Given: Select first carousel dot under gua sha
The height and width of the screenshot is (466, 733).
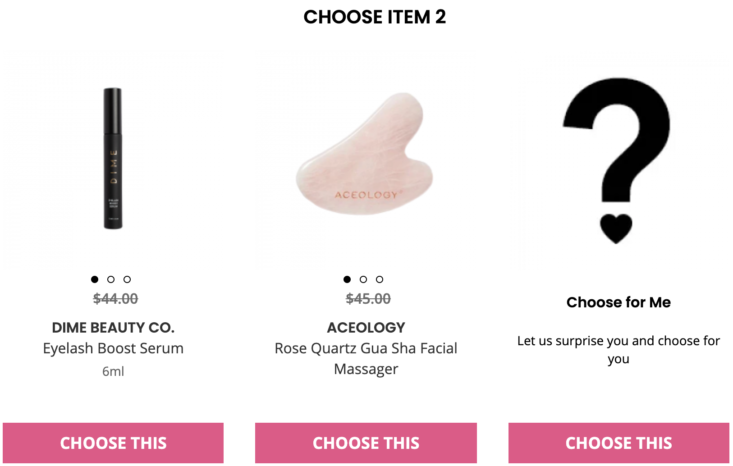Looking at the screenshot, I should (x=347, y=280).
